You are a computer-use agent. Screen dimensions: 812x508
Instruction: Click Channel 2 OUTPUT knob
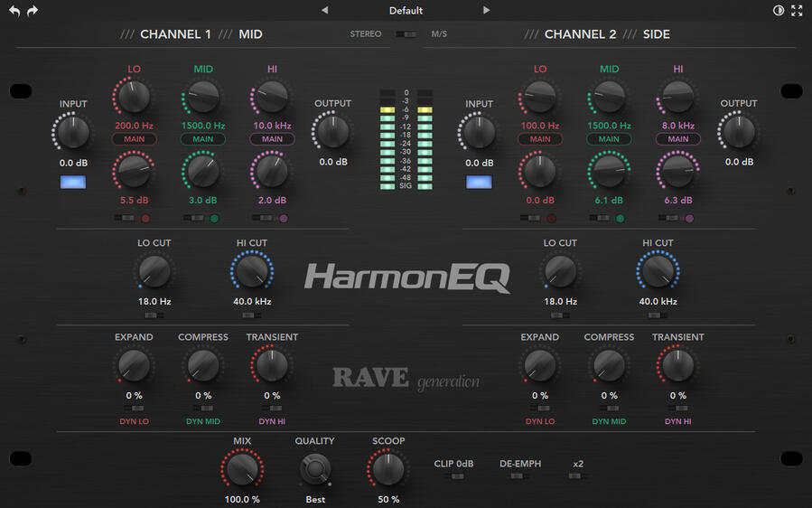pos(739,131)
